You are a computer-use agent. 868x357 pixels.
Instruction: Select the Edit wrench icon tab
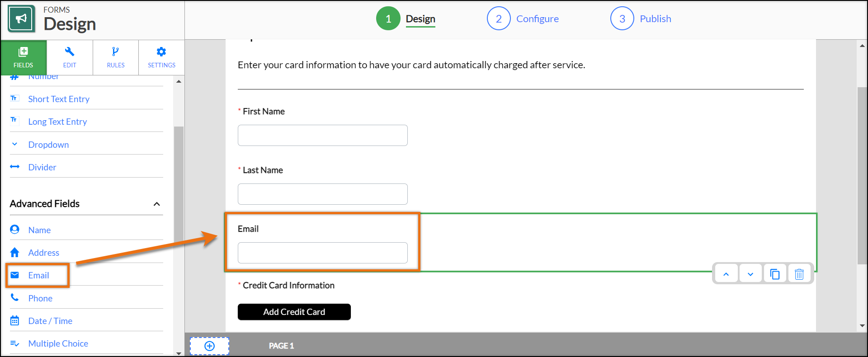coord(70,57)
